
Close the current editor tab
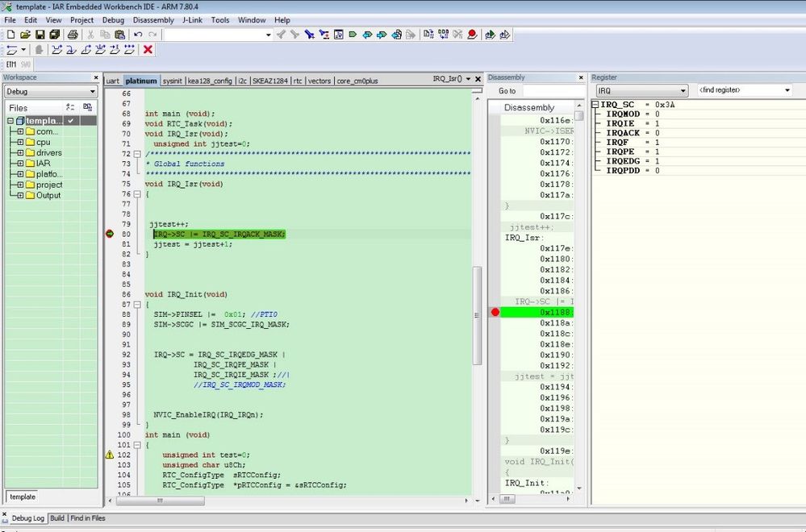coord(478,79)
